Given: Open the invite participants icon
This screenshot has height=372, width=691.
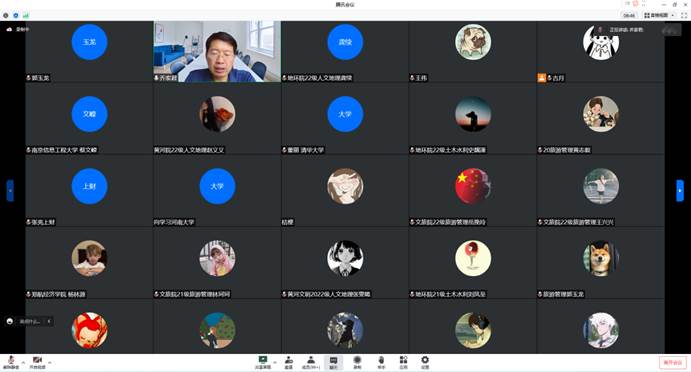Looking at the screenshot, I should tap(289, 362).
